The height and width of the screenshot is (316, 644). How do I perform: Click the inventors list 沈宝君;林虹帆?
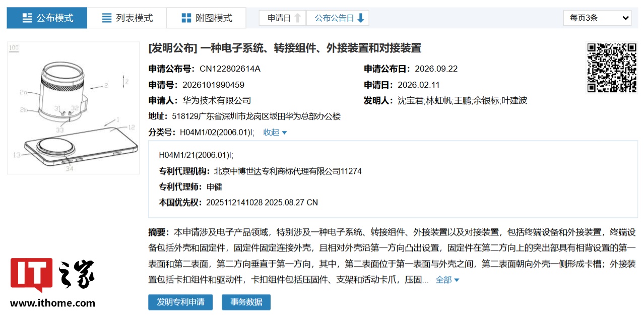463,100
